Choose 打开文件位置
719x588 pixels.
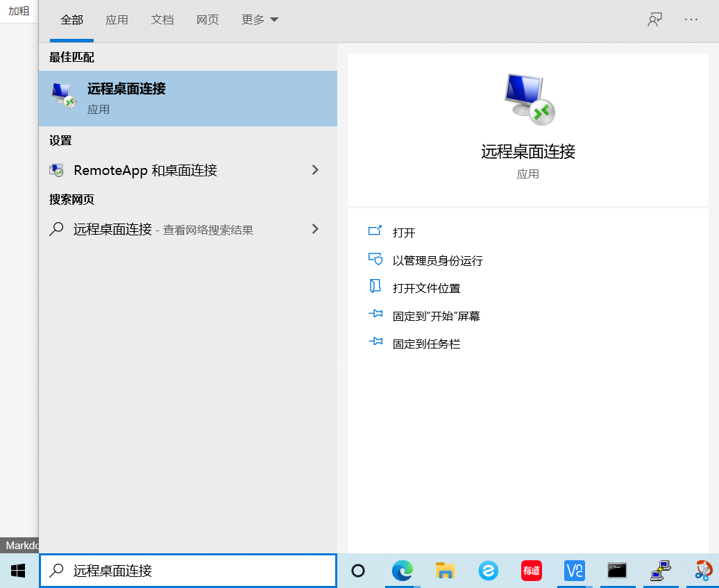point(426,288)
